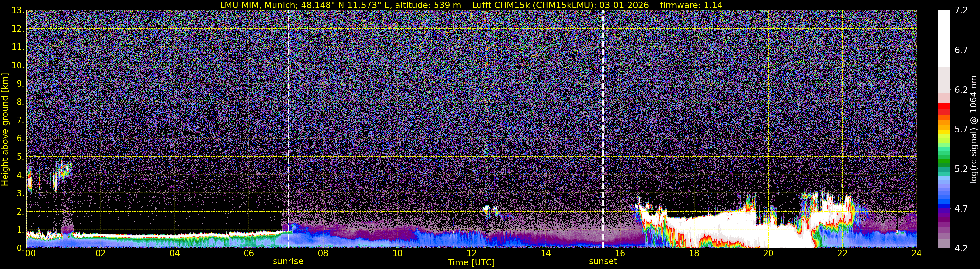The image size is (980, 269).
Task: Click the dashed white sunset marker line
Action: [603, 129]
